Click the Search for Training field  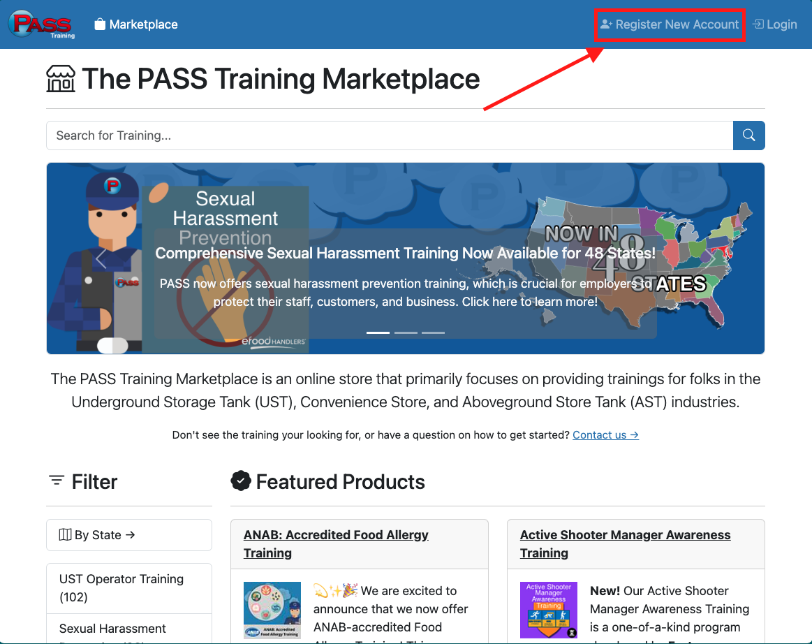tap(390, 136)
